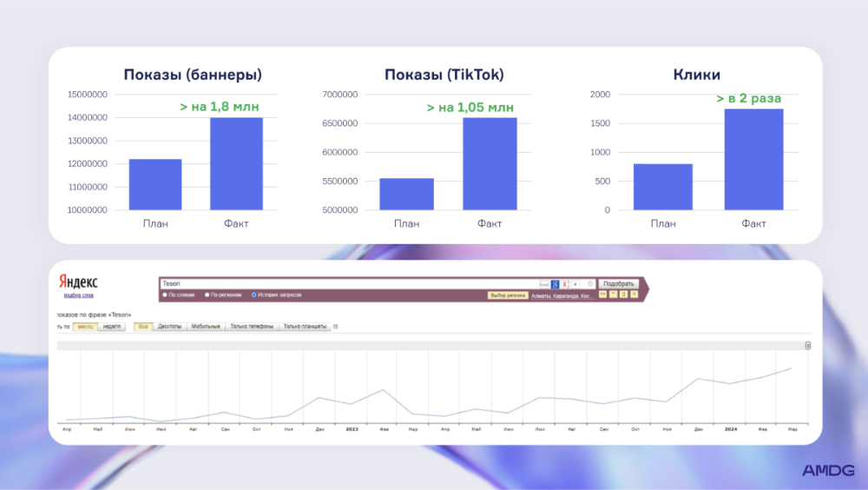Switch to the 'Десктопы' tab
The height and width of the screenshot is (490, 868).
tap(169, 327)
